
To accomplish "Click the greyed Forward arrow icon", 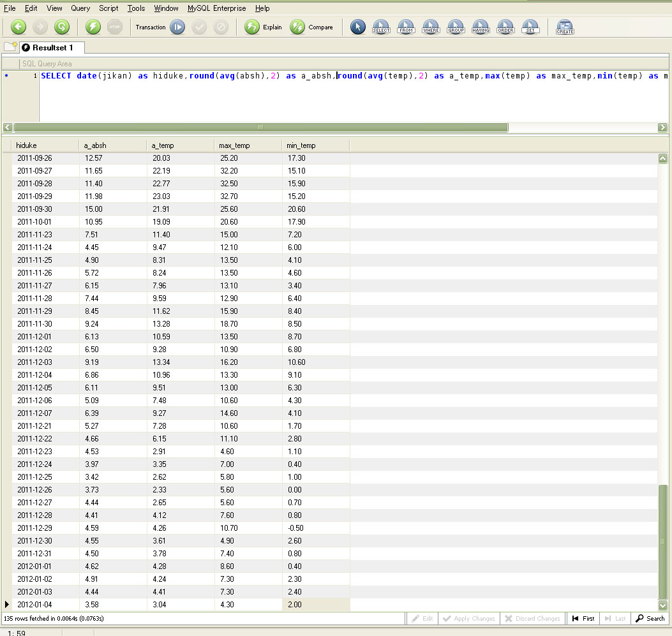I will (x=40, y=27).
